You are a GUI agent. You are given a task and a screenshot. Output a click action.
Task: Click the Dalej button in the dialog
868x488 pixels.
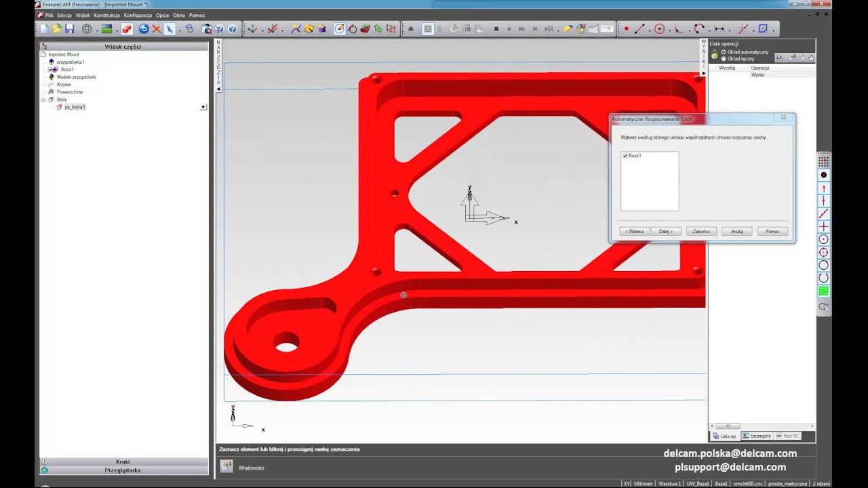tap(666, 231)
